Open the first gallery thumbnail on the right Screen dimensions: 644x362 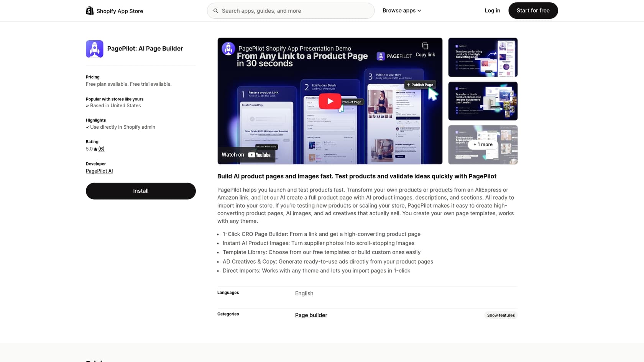click(483, 57)
